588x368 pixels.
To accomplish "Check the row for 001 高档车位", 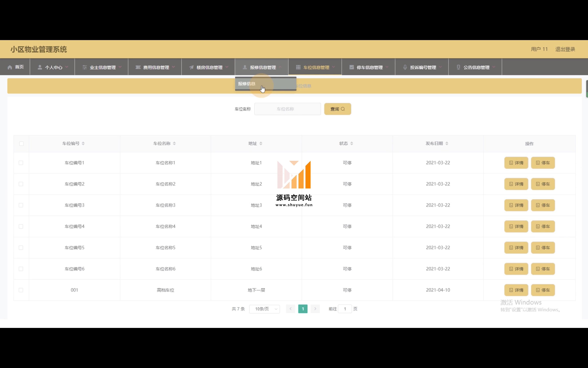I will point(21,290).
